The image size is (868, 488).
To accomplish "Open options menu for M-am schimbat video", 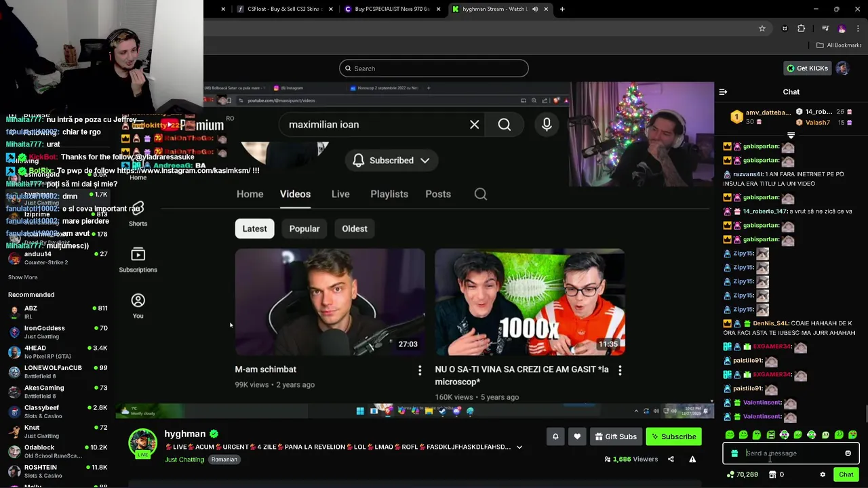I will (420, 370).
